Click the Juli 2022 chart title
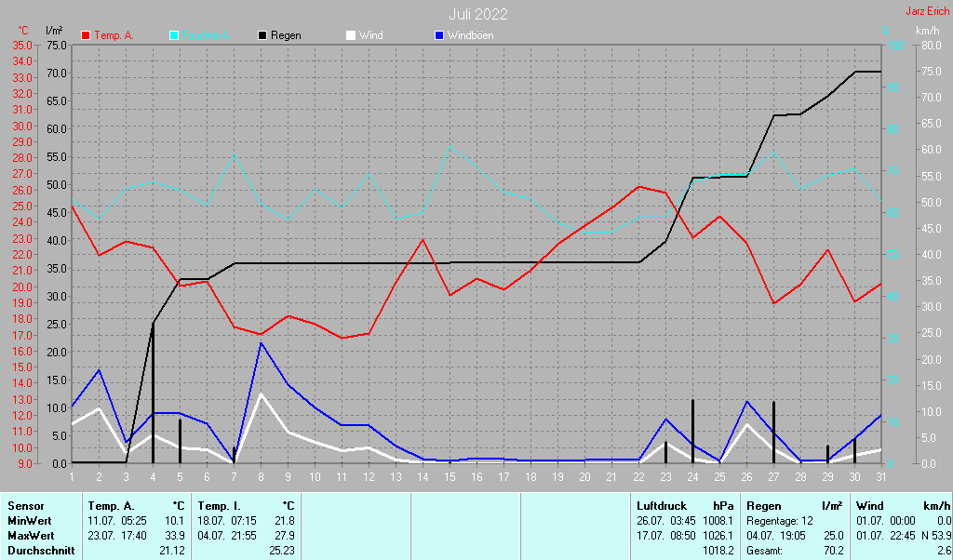Viewport: 953px width, 560px height. click(x=477, y=14)
